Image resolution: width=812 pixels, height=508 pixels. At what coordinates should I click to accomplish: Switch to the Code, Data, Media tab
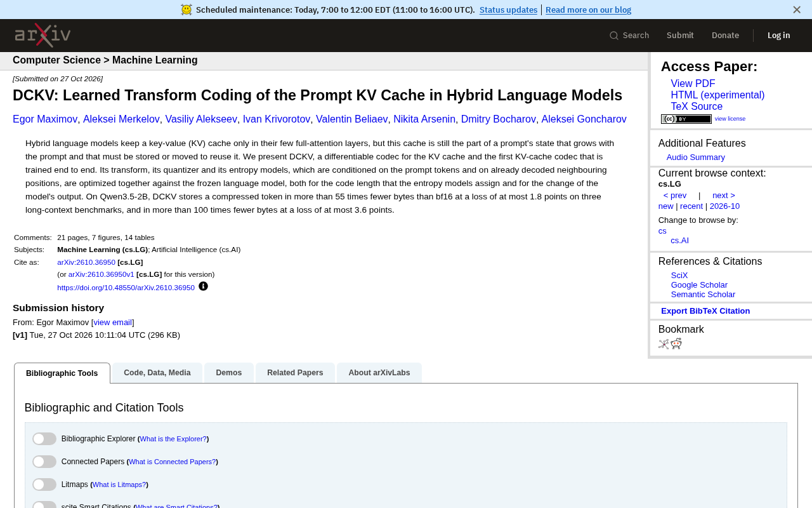tap(157, 373)
